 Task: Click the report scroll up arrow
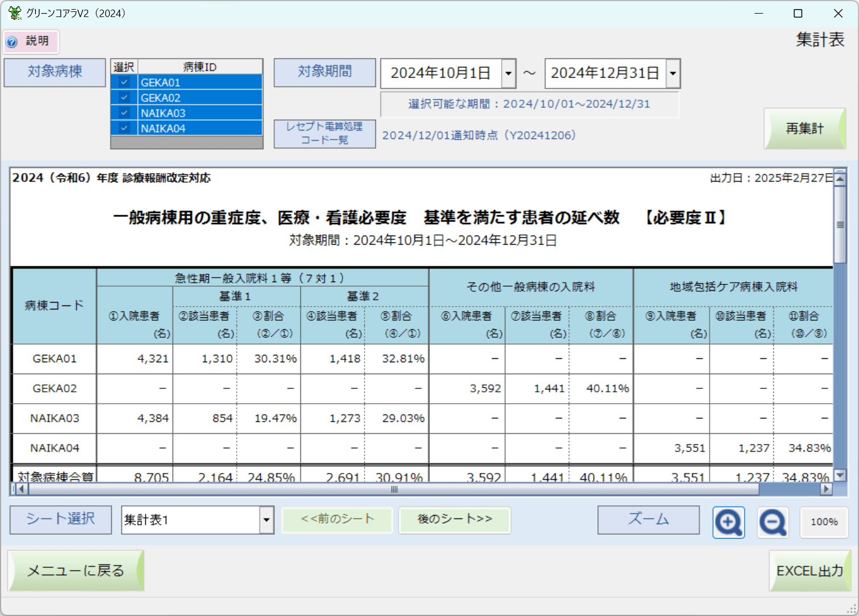point(840,179)
